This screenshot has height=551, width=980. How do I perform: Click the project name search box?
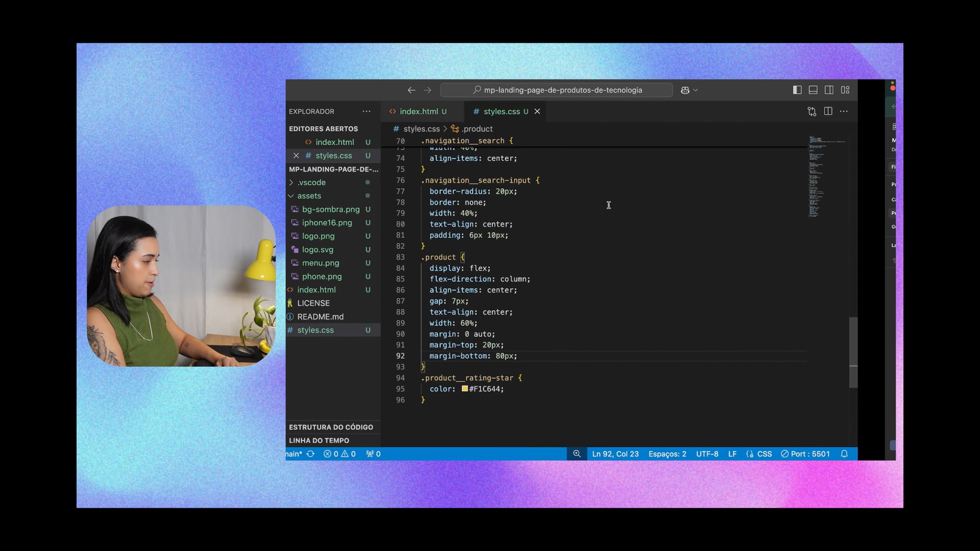coord(556,90)
